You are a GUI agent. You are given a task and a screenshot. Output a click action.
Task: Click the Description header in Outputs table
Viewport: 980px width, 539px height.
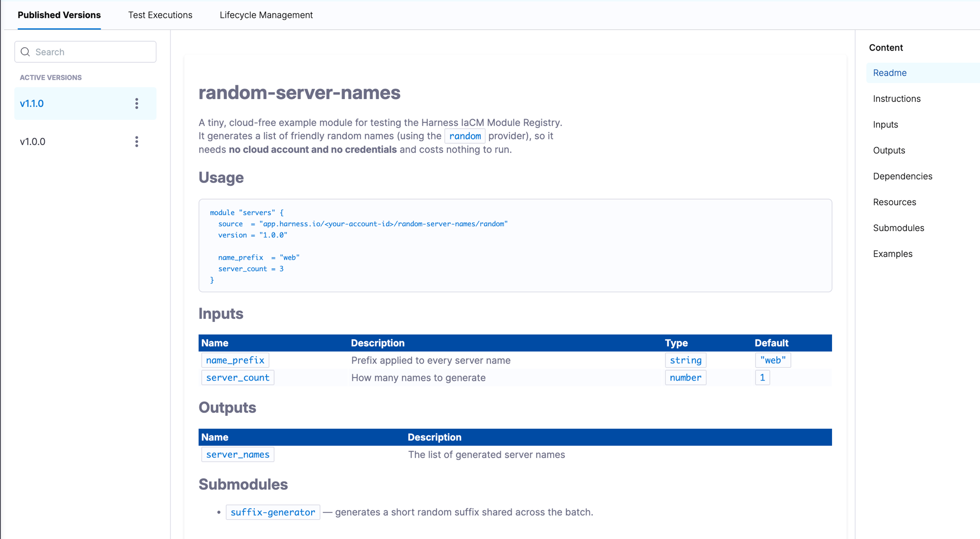point(434,437)
